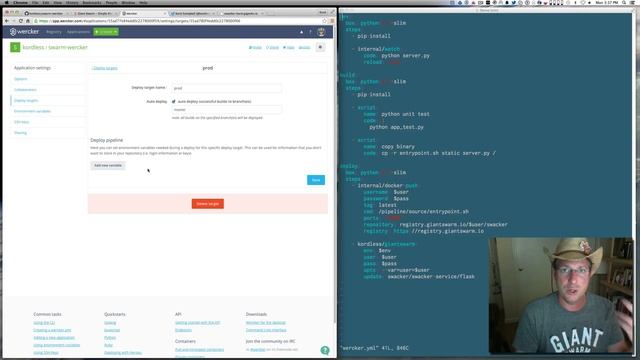Viewport: 640px width, 360px height.
Task: Open the notifications bell icon
Action: coord(302,32)
